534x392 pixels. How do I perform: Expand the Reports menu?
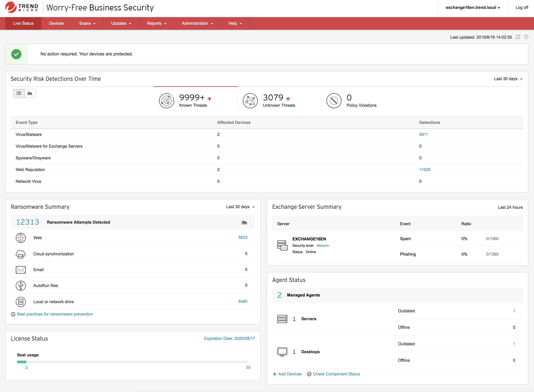click(x=157, y=23)
